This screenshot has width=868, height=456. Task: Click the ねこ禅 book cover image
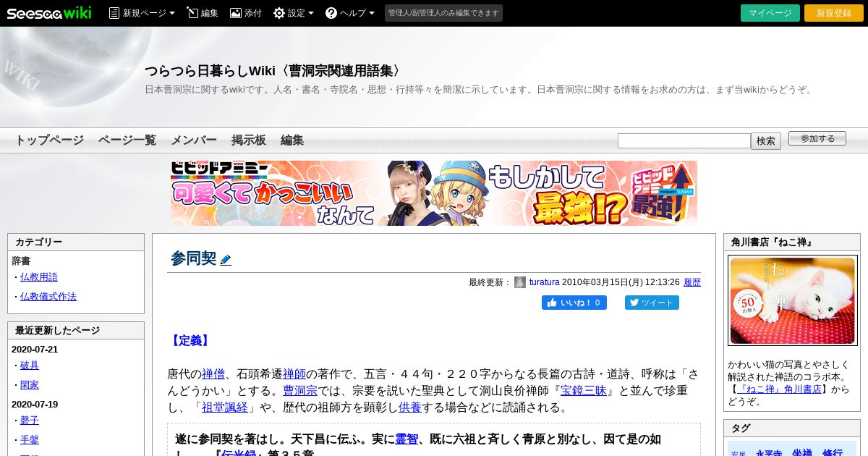click(x=792, y=300)
